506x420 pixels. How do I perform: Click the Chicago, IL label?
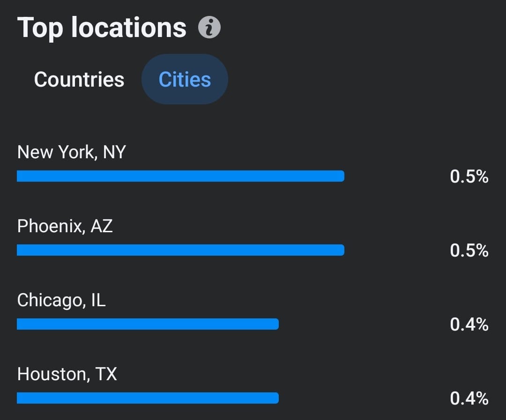pyautogui.click(x=61, y=300)
